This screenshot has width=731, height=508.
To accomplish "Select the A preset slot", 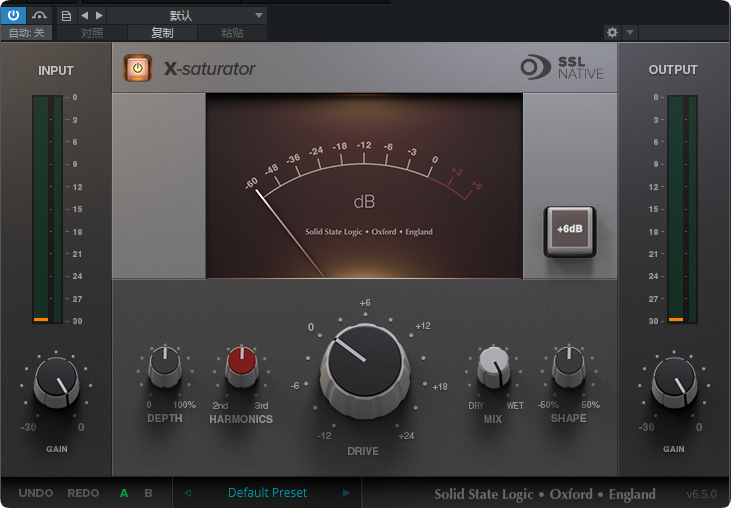I will pos(124,493).
